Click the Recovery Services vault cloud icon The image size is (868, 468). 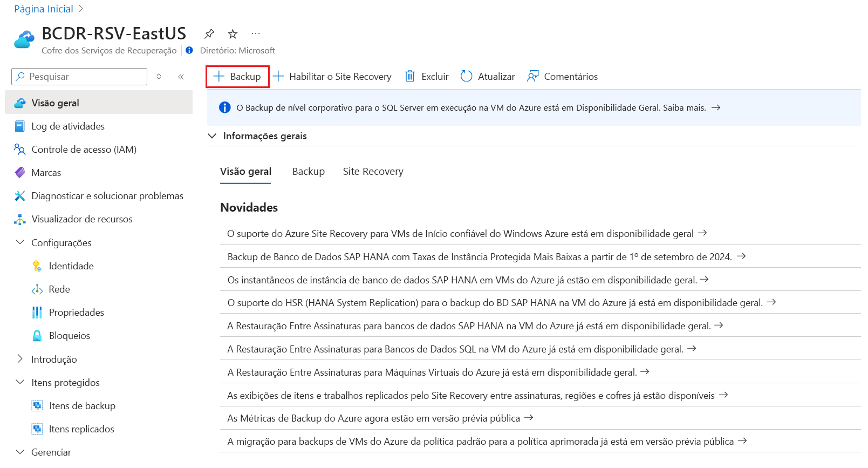pos(24,40)
